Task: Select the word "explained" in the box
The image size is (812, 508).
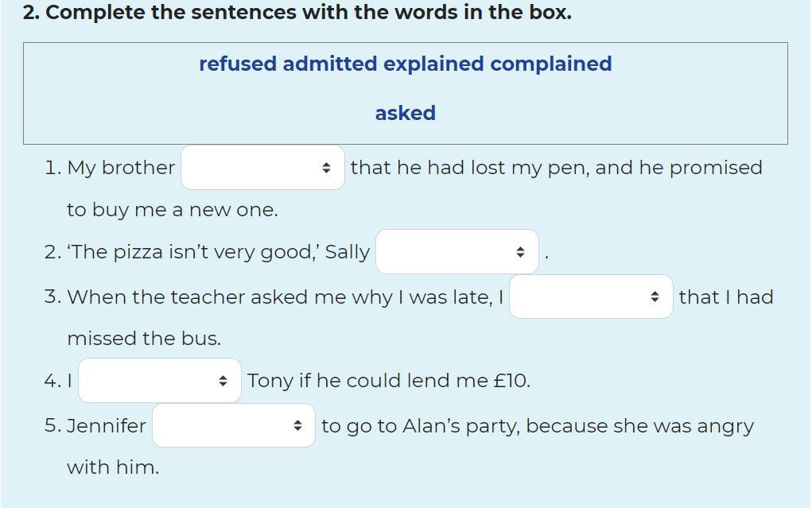Action: point(433,64)
